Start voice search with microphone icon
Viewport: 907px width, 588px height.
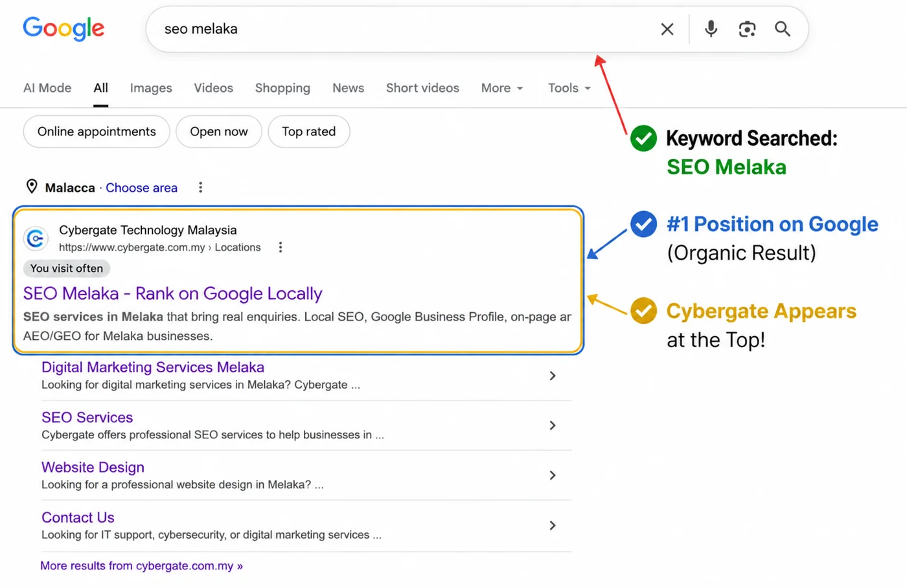pos(711,29)
